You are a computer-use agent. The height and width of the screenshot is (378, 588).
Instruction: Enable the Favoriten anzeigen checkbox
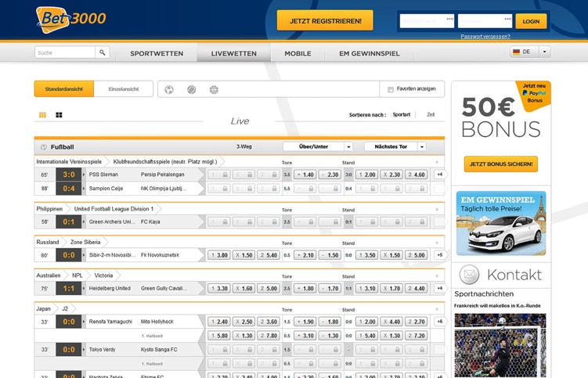pyautogui.click(x=391, y=89)
